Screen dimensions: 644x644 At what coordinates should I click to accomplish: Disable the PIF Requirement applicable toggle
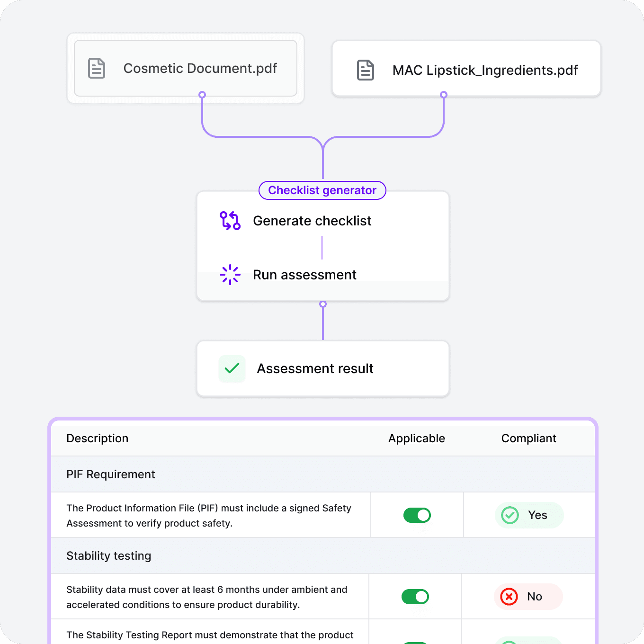(416, 515)
